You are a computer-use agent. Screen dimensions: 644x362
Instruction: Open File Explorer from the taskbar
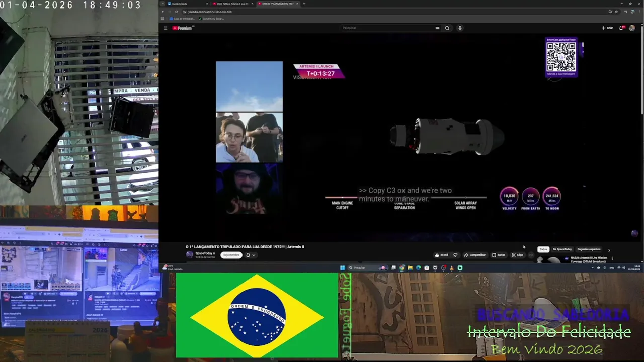(410, 268)
